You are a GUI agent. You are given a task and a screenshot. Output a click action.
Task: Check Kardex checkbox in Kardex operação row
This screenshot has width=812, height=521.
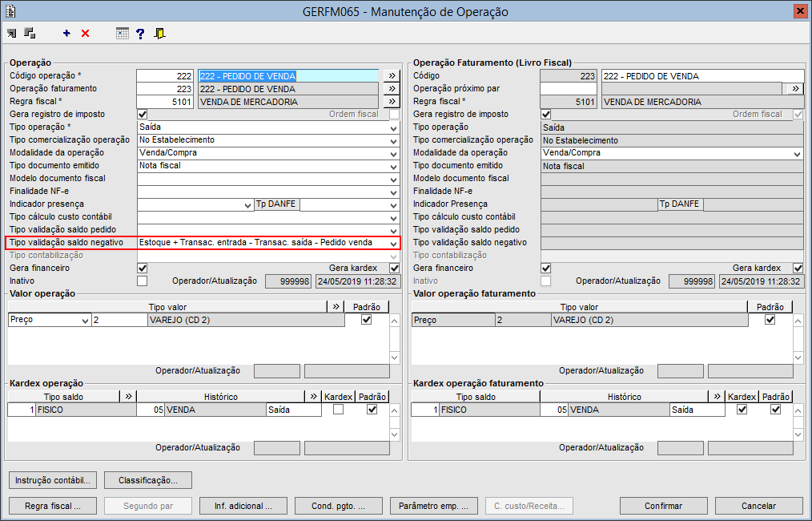(x=338, y=409)
